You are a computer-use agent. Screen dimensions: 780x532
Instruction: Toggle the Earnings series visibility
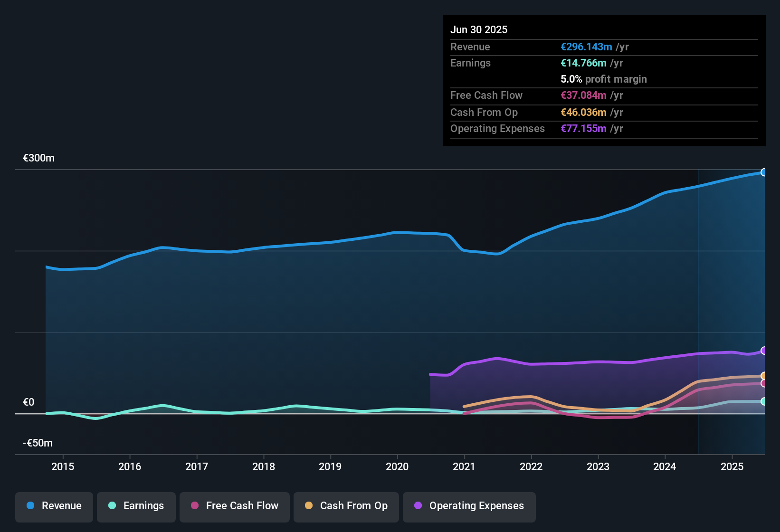[x=136, y=506]
